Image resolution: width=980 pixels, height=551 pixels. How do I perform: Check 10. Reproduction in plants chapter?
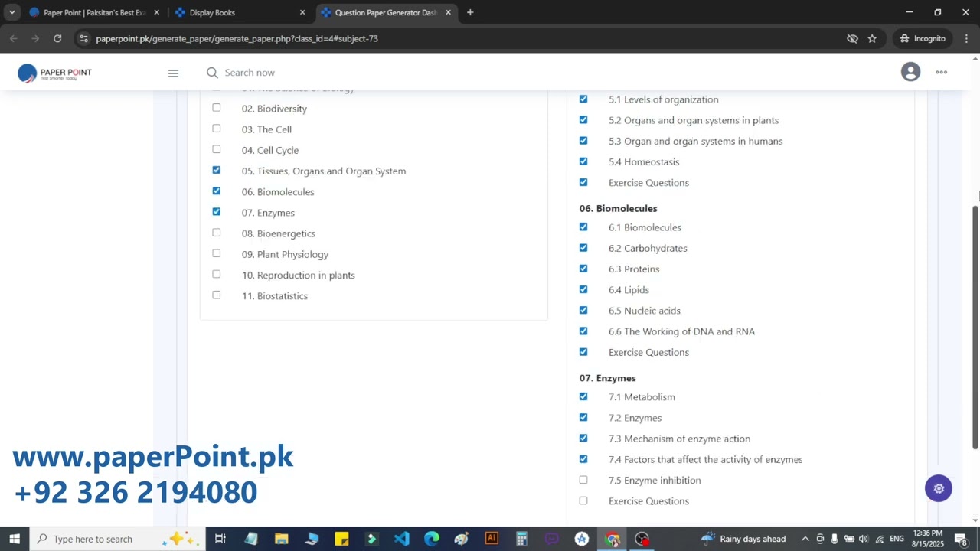[x=217, y=274]
